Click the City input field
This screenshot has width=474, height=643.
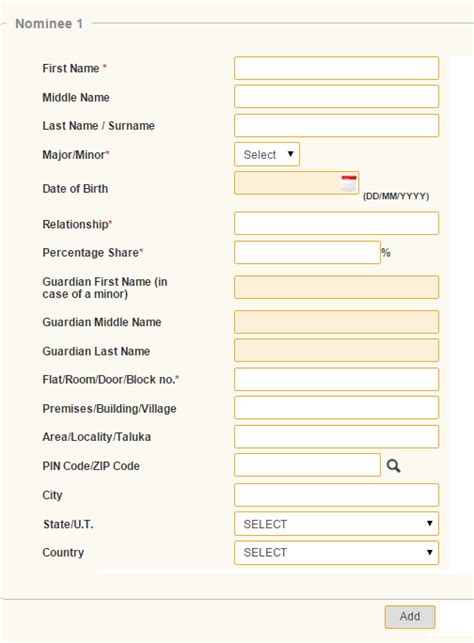[337, 495]
